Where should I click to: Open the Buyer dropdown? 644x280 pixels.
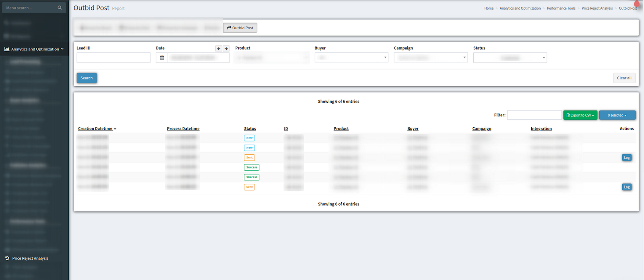351,58
